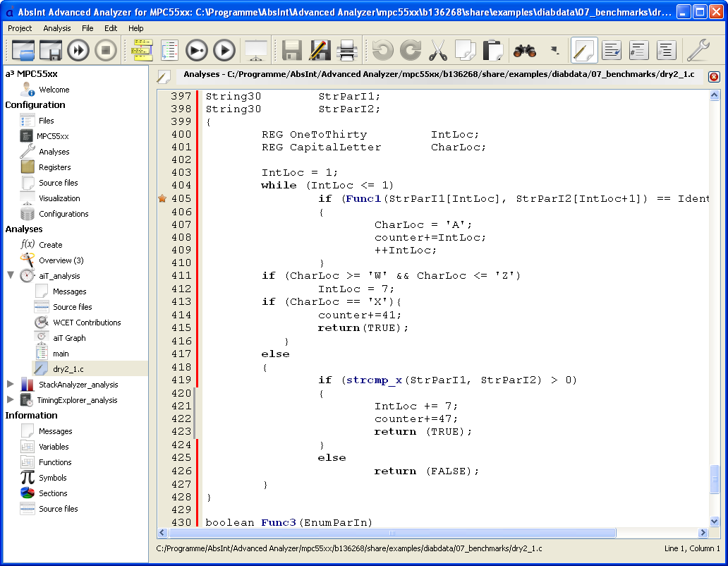Open the Project menu
Image resolution: width=728 pixels, height=566 pixels.
pos(20,28)
